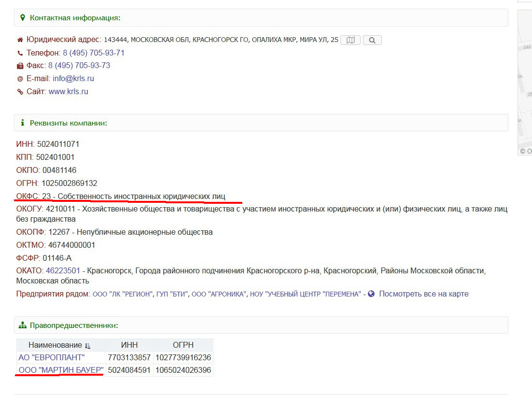The image size is (532, 395).
Task: Click the home icon beside Юридический адрес
Action: tap(20, 40)
